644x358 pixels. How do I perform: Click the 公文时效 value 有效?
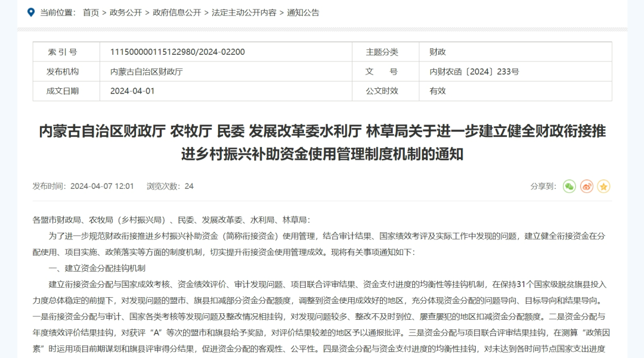[x=438, y=91]
